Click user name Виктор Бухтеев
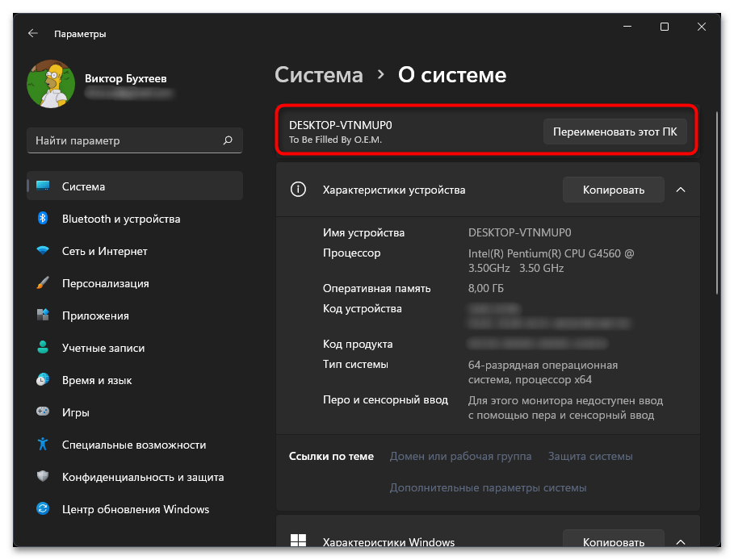The height and width of the screenshot is (560, 734). click(125, 78)
